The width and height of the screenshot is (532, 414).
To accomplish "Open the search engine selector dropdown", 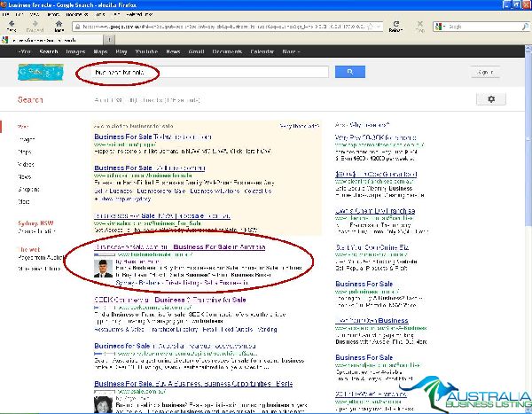I will click(440, 27).
